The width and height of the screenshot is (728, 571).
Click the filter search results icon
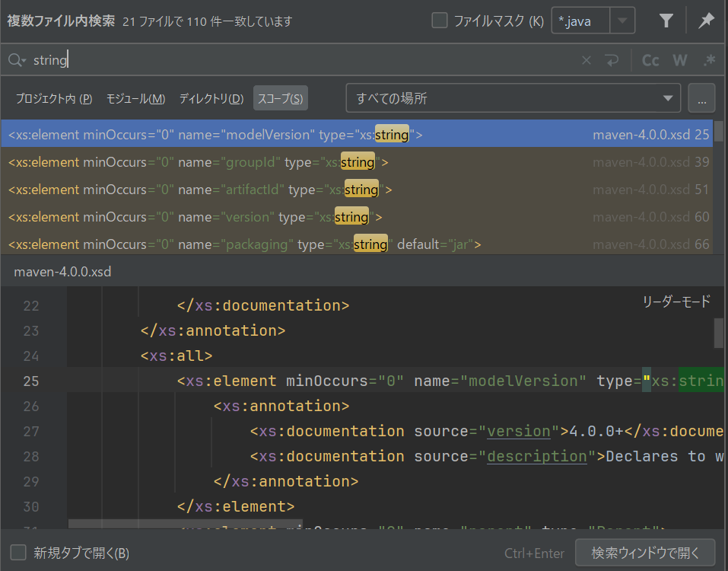(x=666, y=21)
